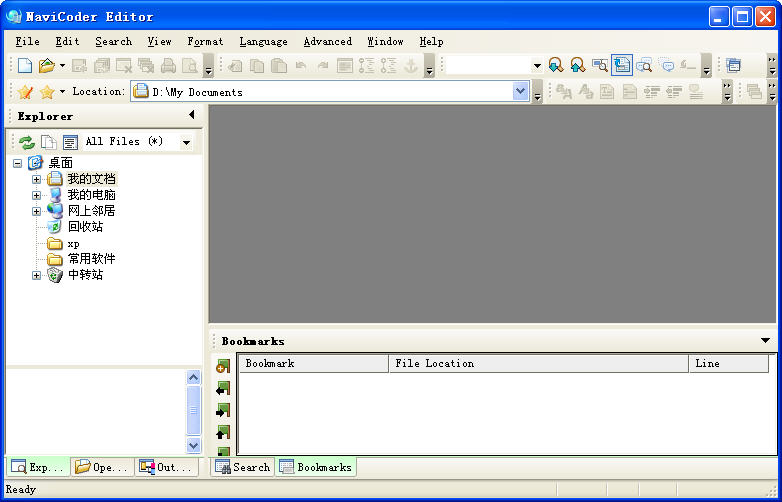Open the Language menu
The image size is (782, 502).
[263, 42]
